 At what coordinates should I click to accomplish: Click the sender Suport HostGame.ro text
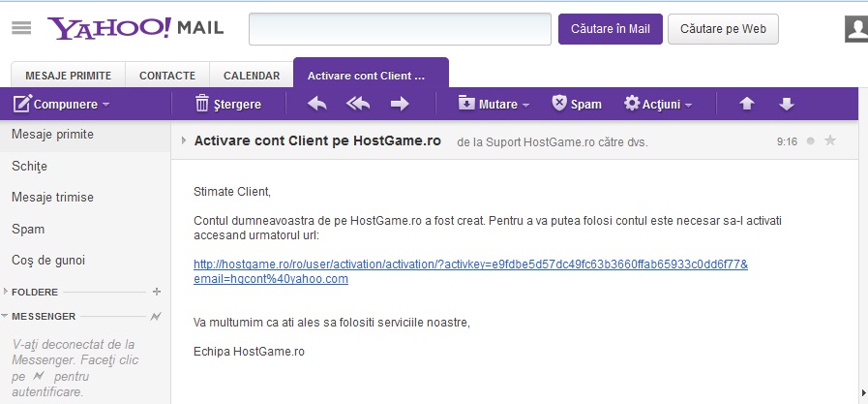pyautogui.click(x=540, y=142)
